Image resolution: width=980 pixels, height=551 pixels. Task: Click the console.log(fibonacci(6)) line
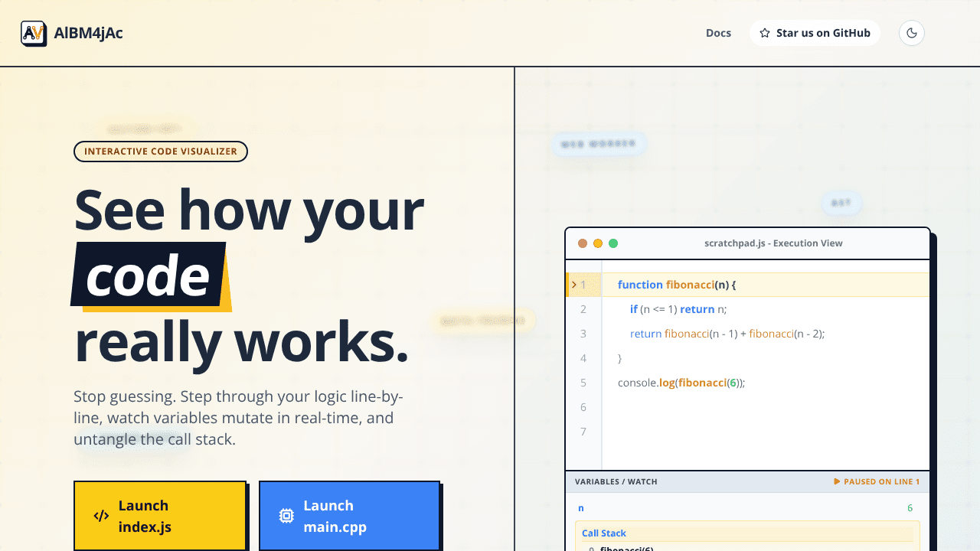pyautogui.click(x=681, y=383)
